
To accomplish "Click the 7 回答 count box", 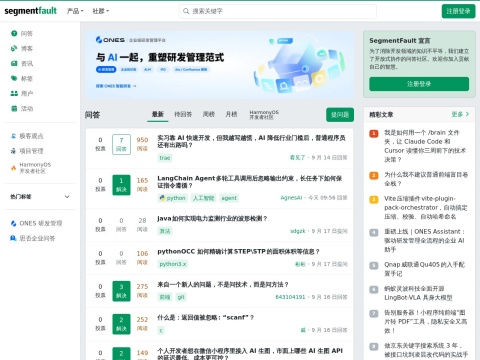I will (x=121, y=144).
